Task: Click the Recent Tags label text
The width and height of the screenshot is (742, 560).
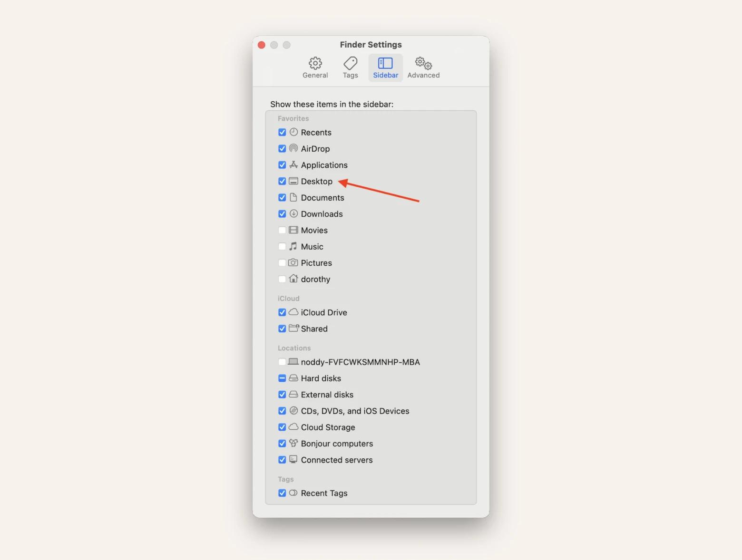Action: [x=324, y=493]
